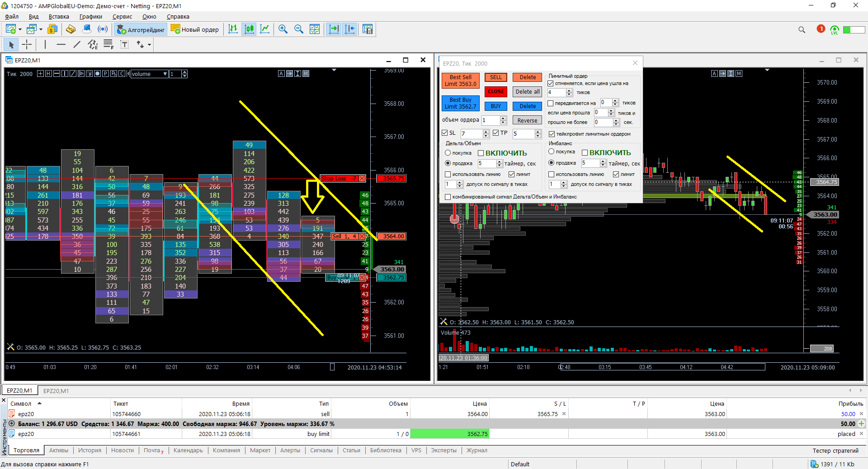Image resolution: width=868 pixels, height=469 pixels.
Task: Expand the profiles dropdown arrow
Action: coord(41,29)
